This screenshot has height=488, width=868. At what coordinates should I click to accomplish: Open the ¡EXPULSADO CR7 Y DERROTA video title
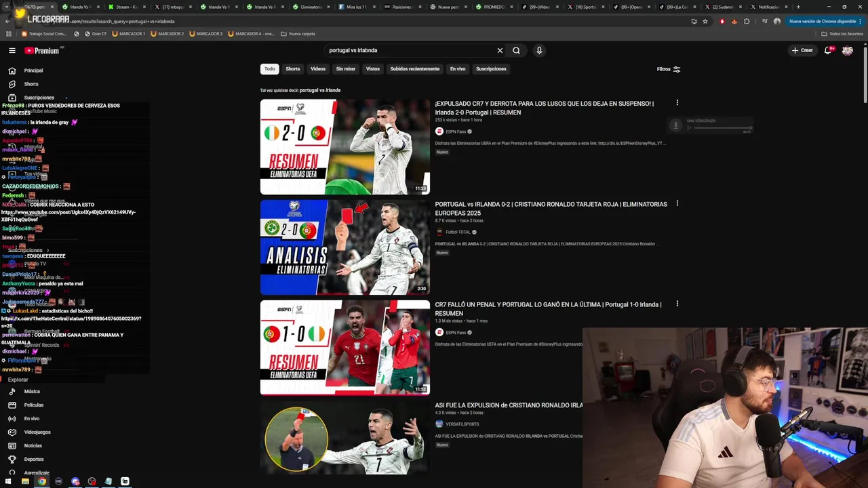(545, 108)
